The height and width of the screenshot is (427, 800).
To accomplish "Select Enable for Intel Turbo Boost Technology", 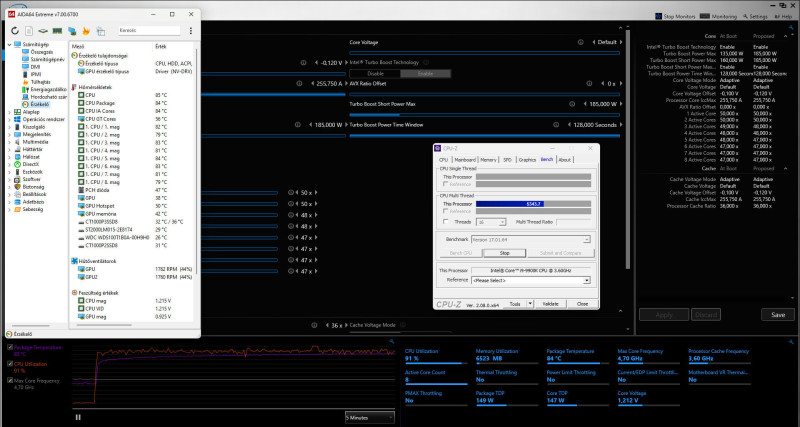I will [x=426, y=73].
